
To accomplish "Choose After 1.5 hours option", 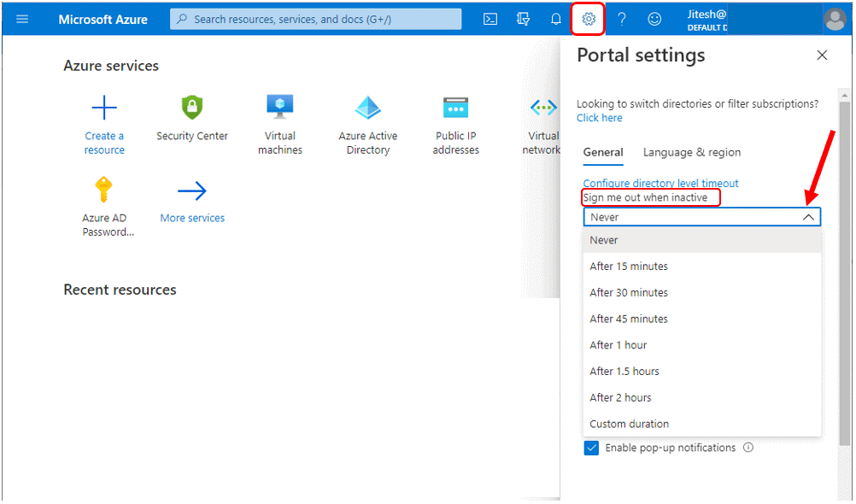I will (x=702, y=372).
